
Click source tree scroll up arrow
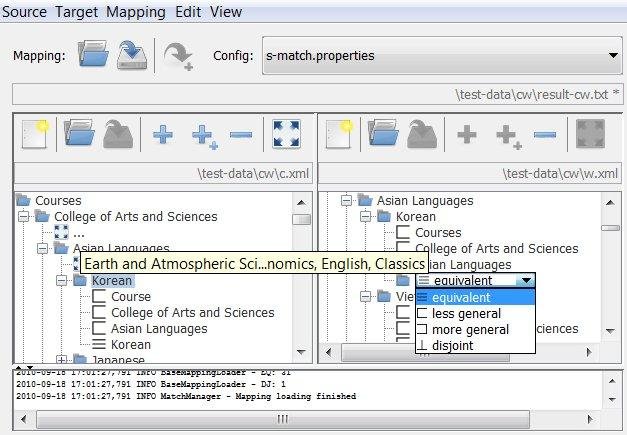(x=302, y=203)
